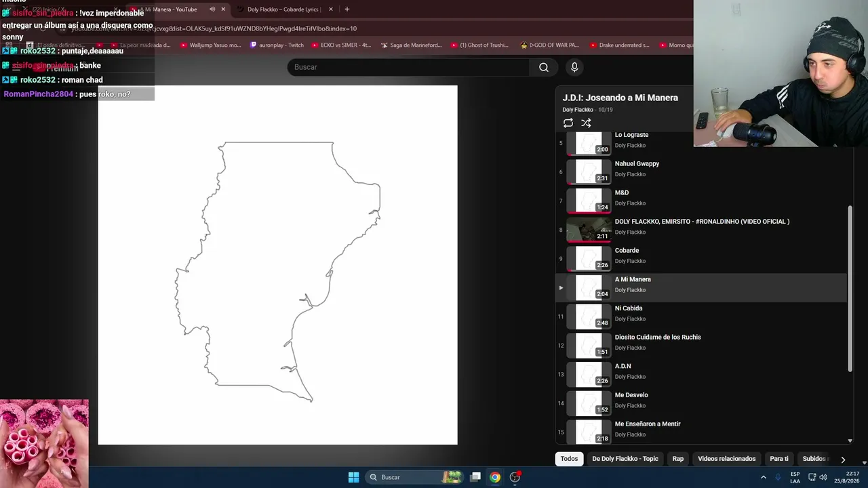Select De Doly Flackko - Topic chip
Screen dimensions: 868x488
pos(625,459)
